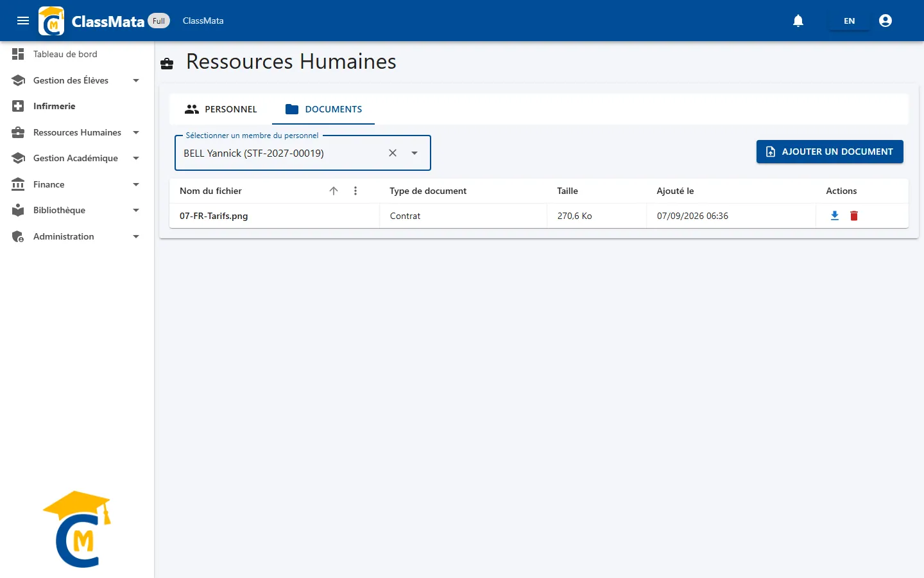
Task: Expand the Finance submenu arrow
Action: point(136,184)
